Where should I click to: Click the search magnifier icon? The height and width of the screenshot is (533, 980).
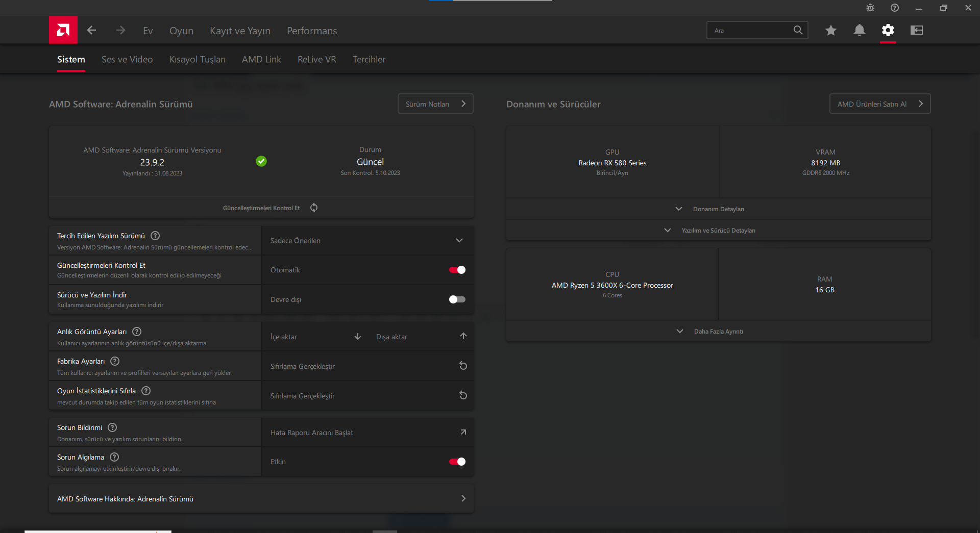pyautogui.click(x=798, y=30)
